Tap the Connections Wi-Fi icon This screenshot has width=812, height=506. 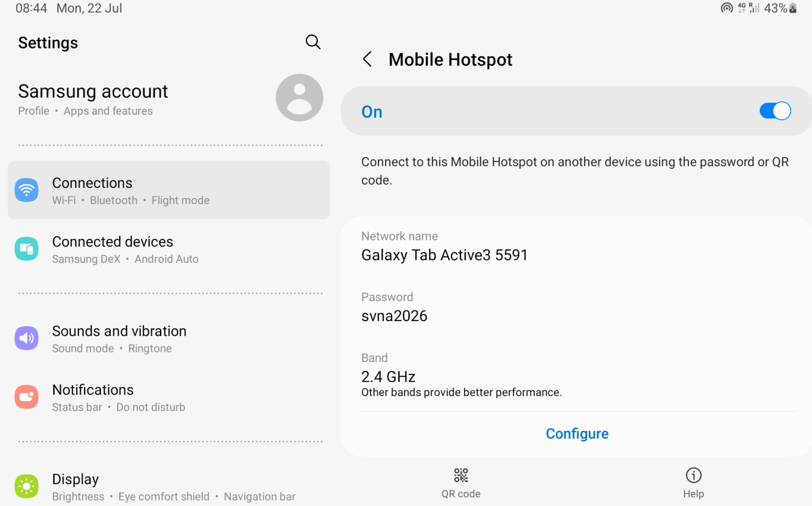pos(26,190)
